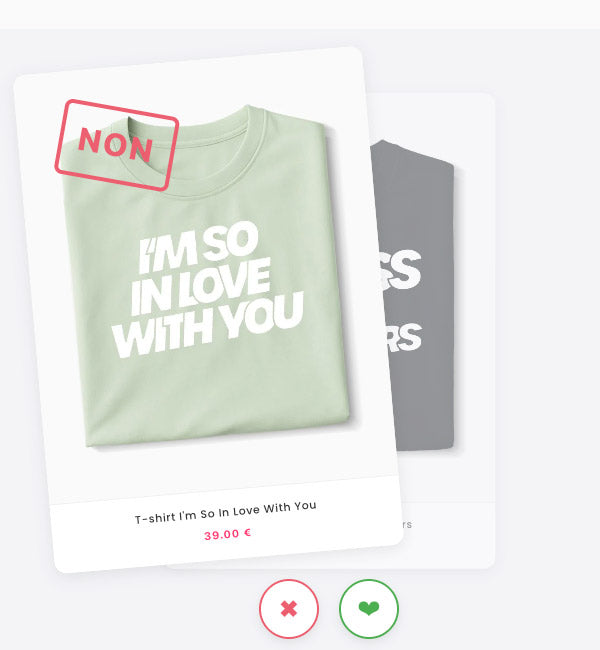
Task: Click the I'M SO print line on the green shirt
Action: [198, 247]
